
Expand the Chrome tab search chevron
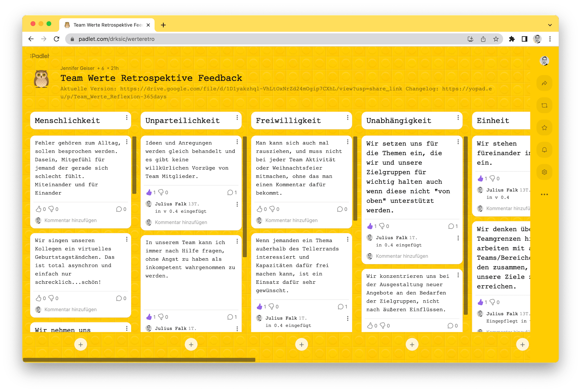click(550, 25)
